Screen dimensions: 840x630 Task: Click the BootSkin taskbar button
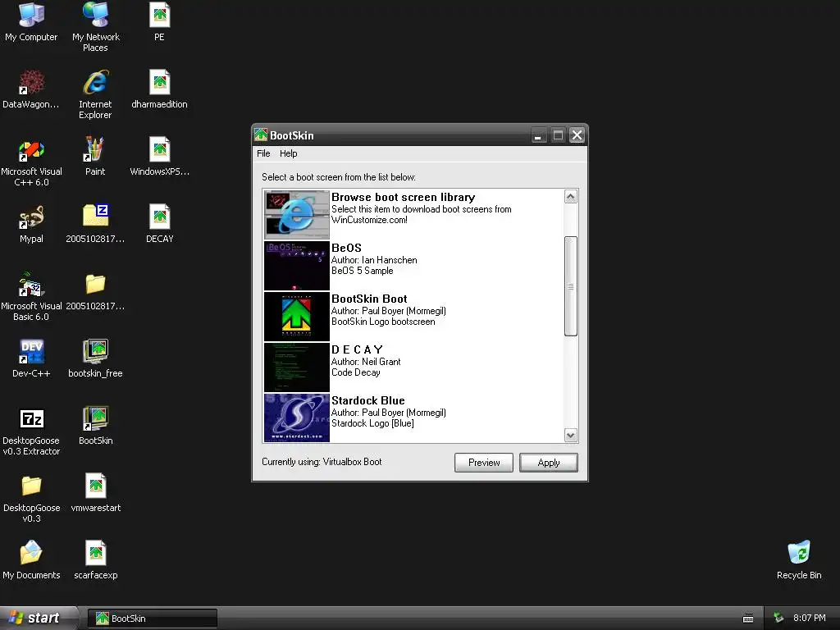[x=152, y=619]
